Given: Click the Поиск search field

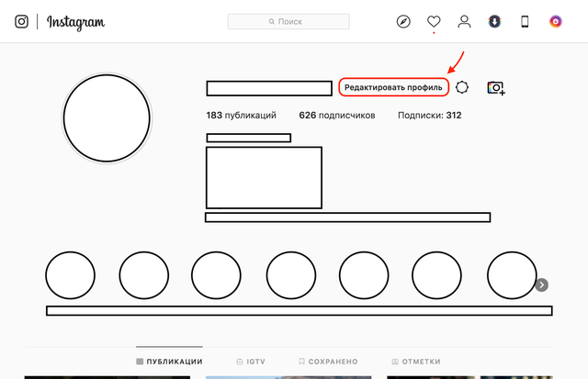Looking at the screenshot, I should 288,21.
